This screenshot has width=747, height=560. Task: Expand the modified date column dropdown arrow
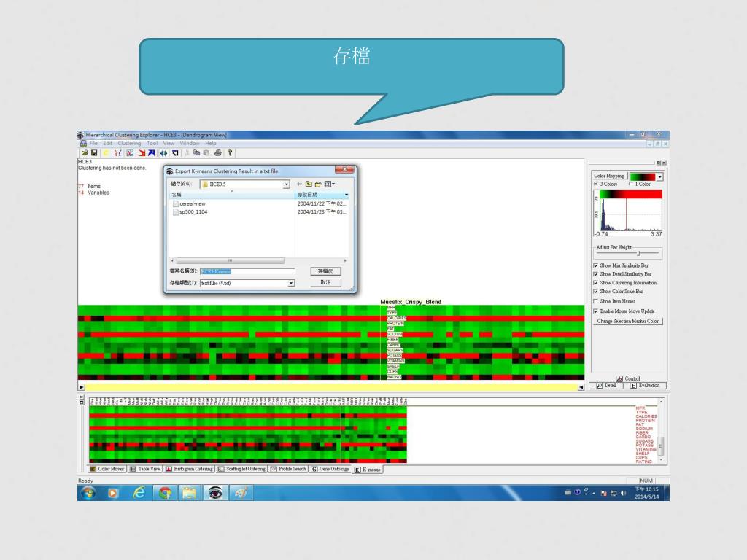347,195
